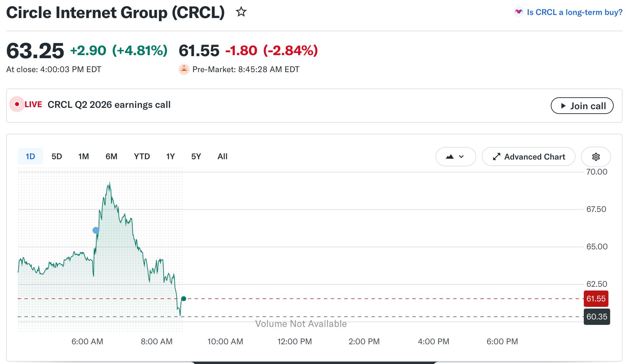This screenshot has width=628, height=364.
Task: Click the closing price 63.25
Action: (35, 51)
